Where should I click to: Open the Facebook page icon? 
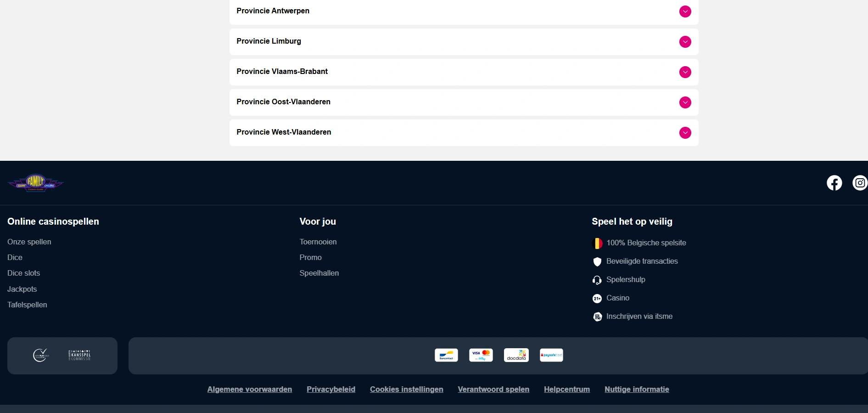[x=834, y=183]
